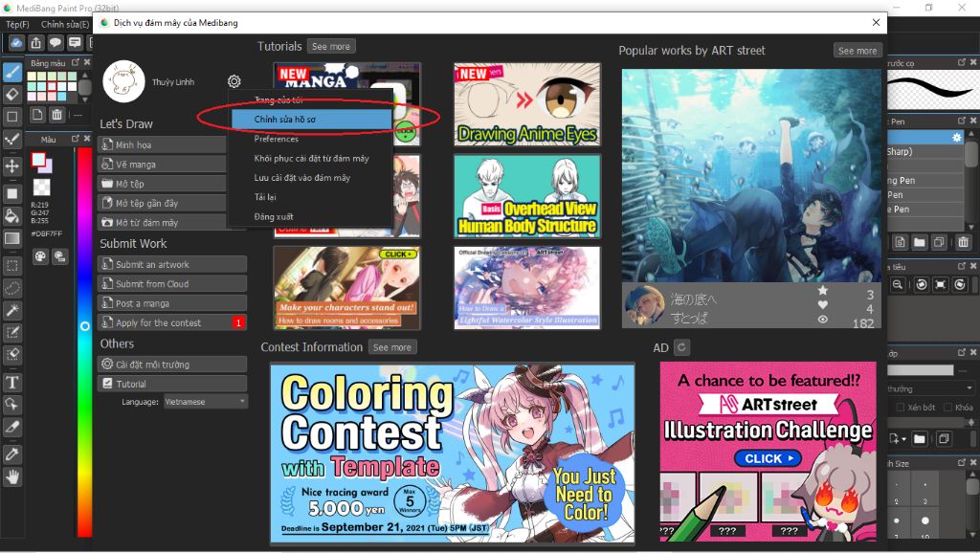Choose Khôi phục cài đặt từ đám mây
This screenshot has height=553, width=980.
[x=311, y=158]
